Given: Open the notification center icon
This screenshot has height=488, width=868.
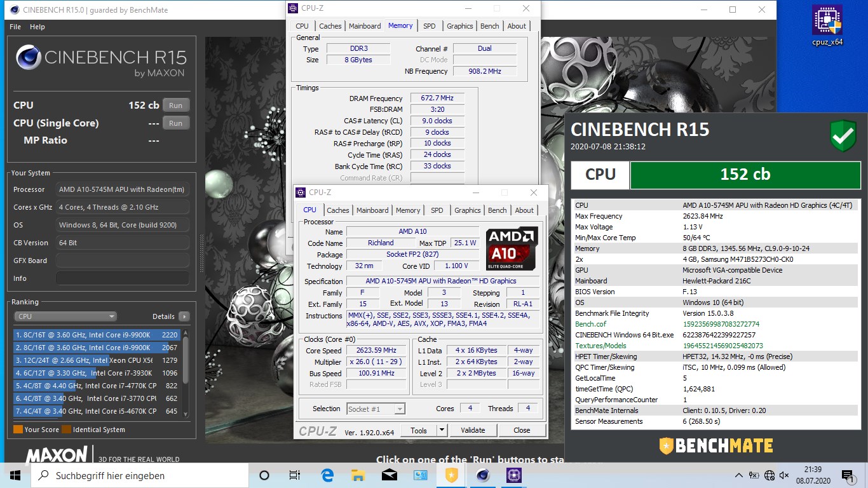Looking at the screenshot, I should [x=848, y=475].
